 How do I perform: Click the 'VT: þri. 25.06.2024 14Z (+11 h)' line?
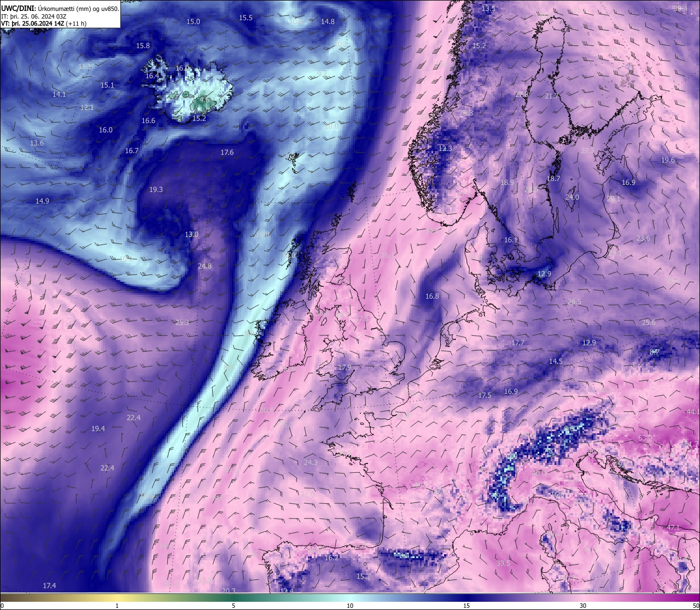point(44,24)
